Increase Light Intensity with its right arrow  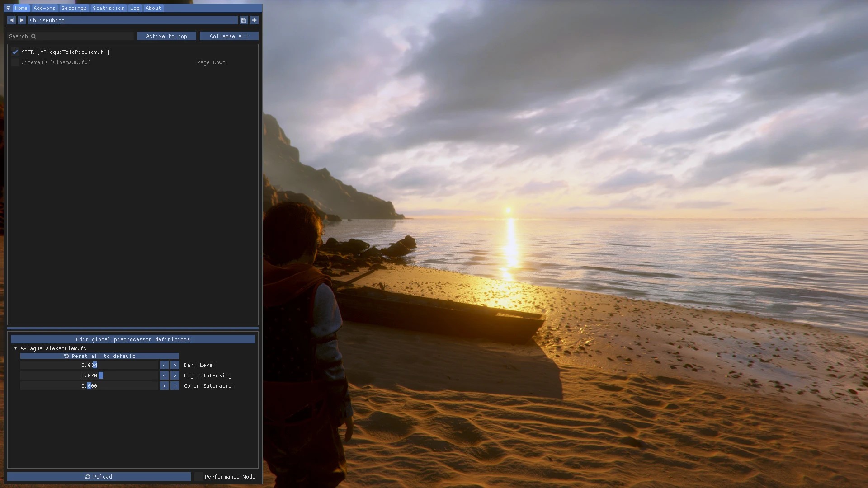point(175,375)
